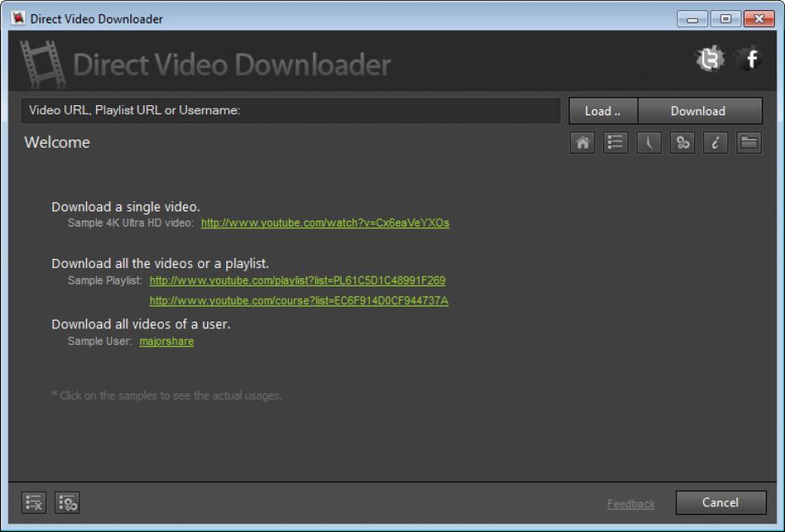Open the Home view icon
Viewport: 785px width, 532px height.
tap(582, 143)
